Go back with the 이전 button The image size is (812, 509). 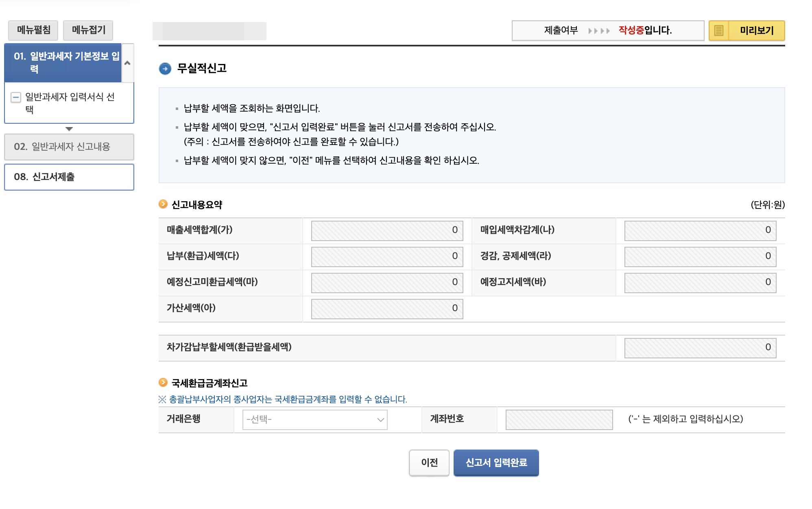click(428, 463)
